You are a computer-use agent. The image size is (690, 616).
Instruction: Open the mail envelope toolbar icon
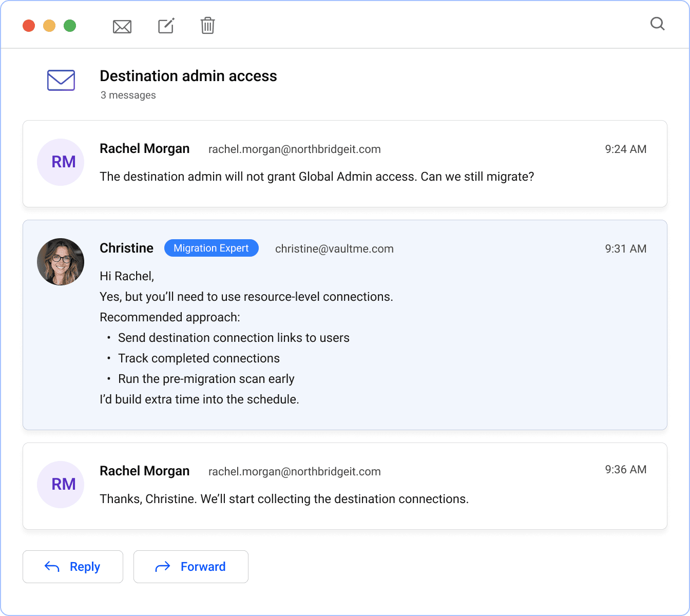(x=122, y=26)
